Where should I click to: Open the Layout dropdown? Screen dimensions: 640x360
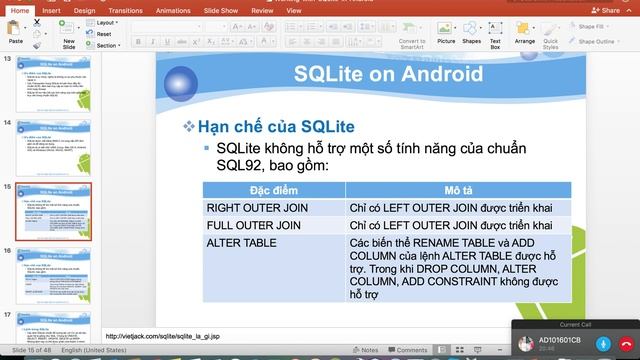coord(102,22)
